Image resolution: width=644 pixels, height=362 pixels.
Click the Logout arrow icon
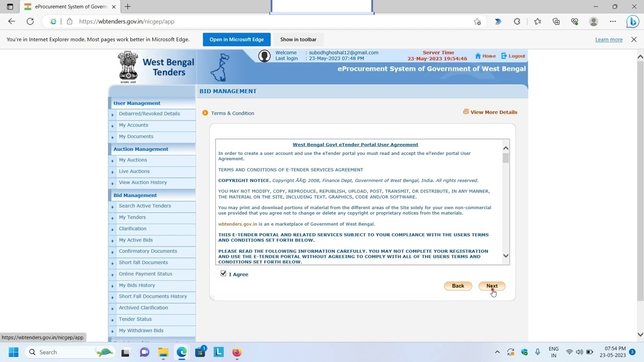pos(504,56)
